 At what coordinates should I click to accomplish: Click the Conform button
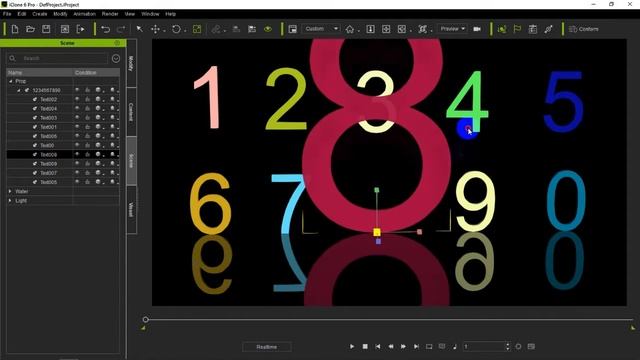(x=584, y=29)
